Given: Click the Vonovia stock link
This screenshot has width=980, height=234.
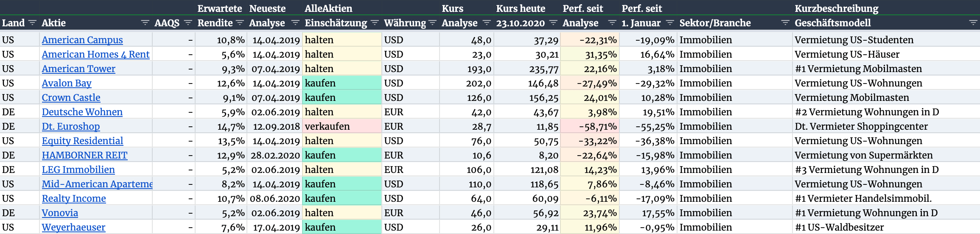Looking at the screenshot, I should [x=60, y=213].
